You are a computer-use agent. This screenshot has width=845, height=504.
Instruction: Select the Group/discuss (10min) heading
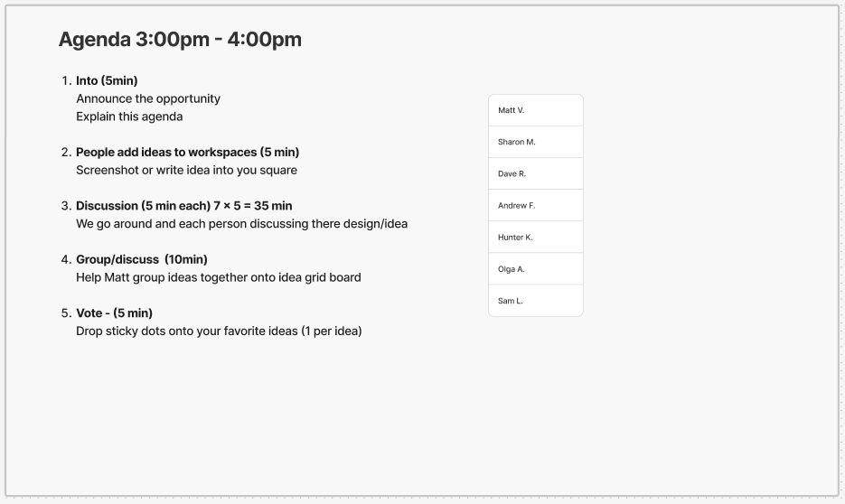(x=142, y=259)
